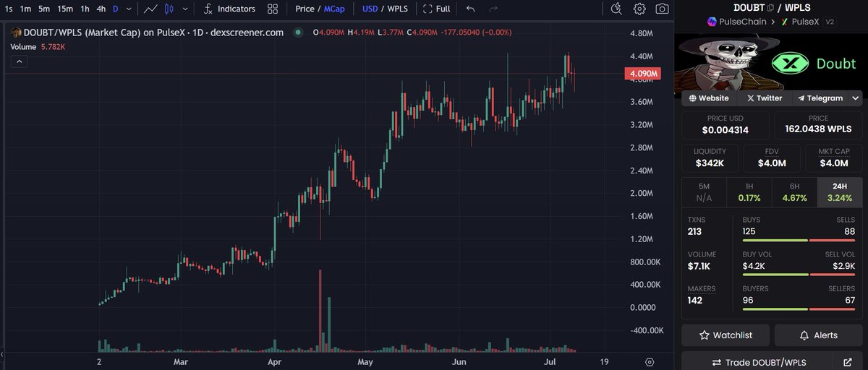Select the 1s timeframe
Image resolution: width=868 pixels, height=370 pixels.
(x=8, y=9)
